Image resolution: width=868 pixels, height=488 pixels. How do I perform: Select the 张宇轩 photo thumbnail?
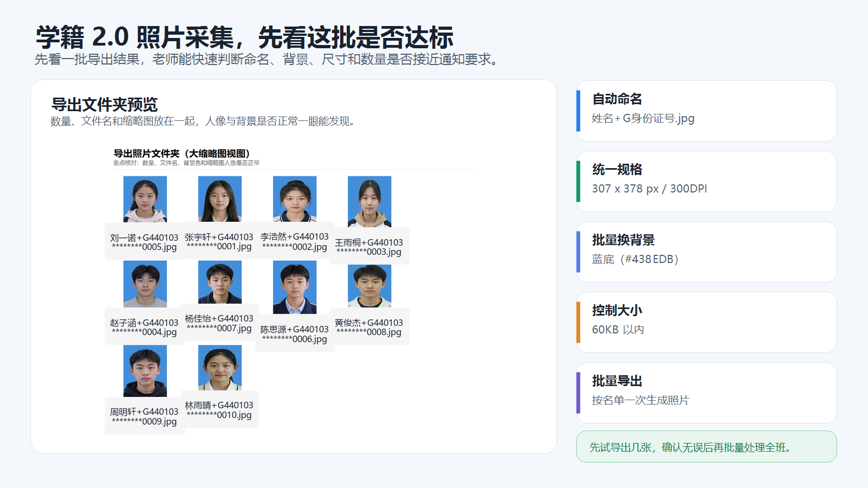pyautogui.click(x=220, y=198)
